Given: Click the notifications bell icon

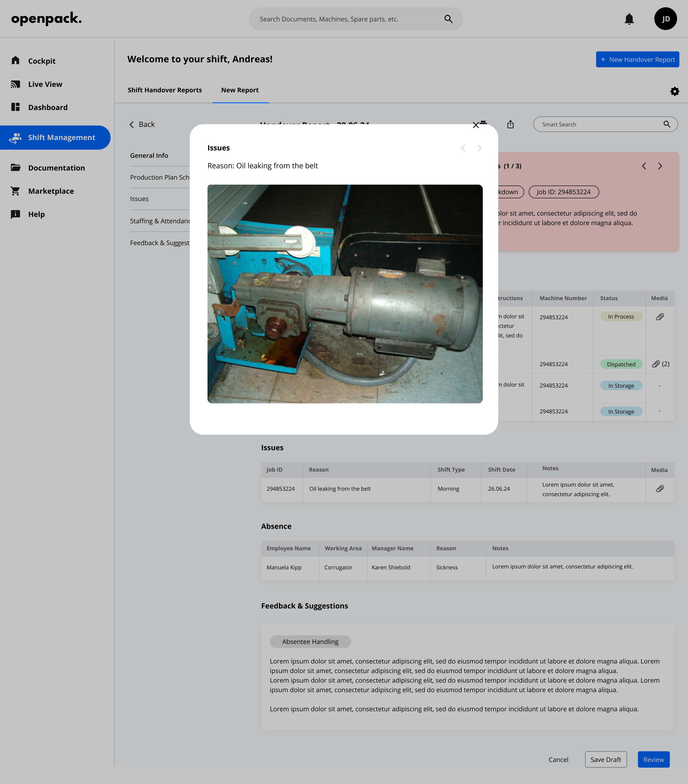Looking at the screenshot, I should (629, 19).
